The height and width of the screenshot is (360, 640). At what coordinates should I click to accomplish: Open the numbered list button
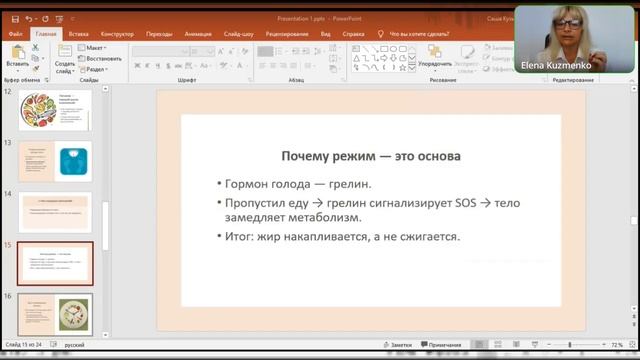pos(280,51)
